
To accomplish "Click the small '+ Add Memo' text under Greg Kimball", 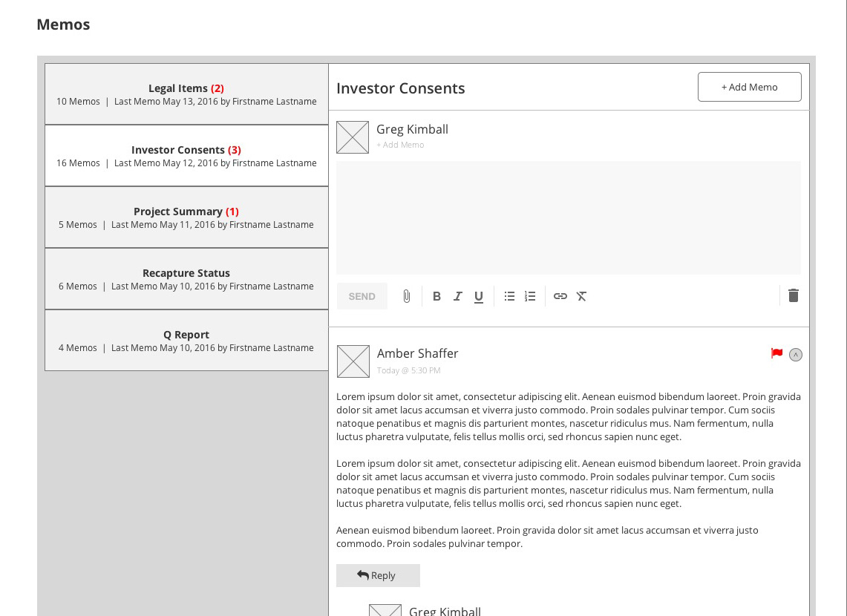I will coord(400,145).
